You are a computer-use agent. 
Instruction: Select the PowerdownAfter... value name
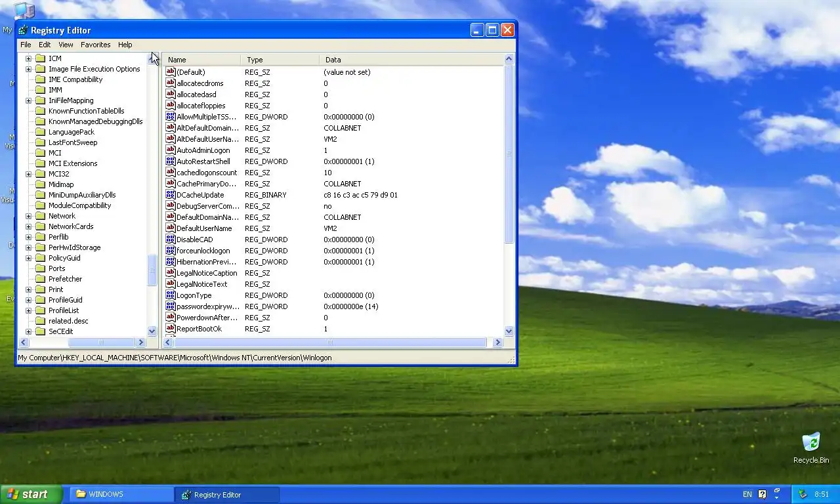pos(207,318)
